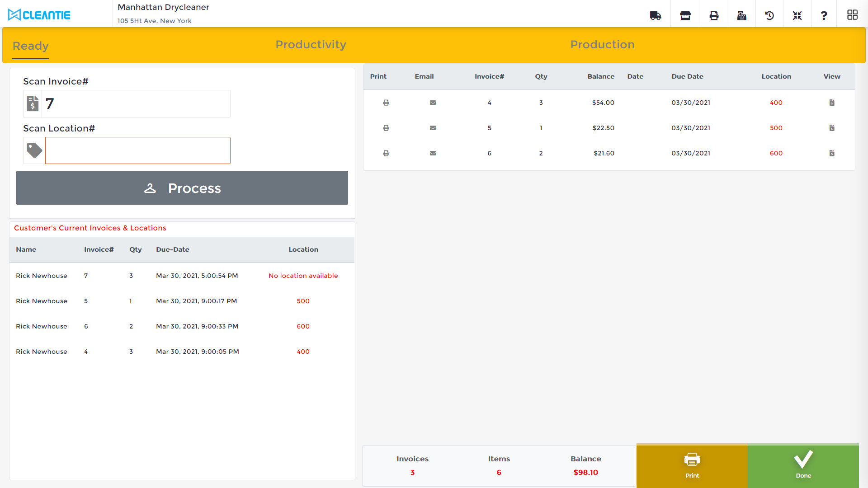Click location 500 in the right table

click(x=776, y=128)
